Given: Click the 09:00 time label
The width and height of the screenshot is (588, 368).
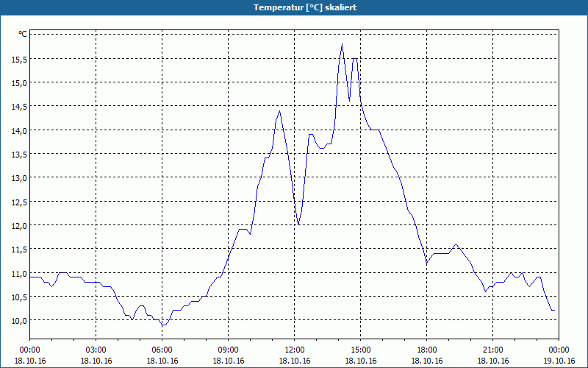Looking at the screenshot, I should [x=229, y=350].
